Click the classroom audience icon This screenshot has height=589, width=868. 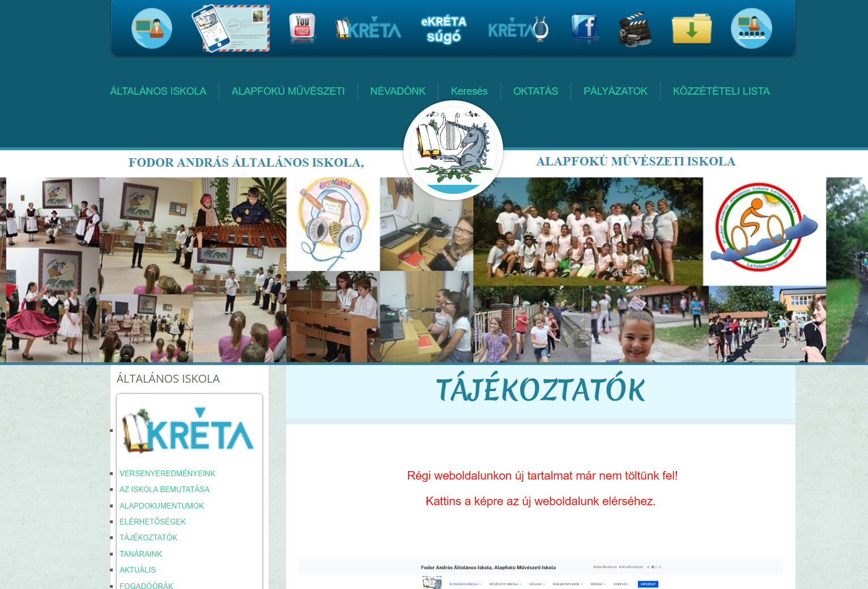click(x=751, y=28)
